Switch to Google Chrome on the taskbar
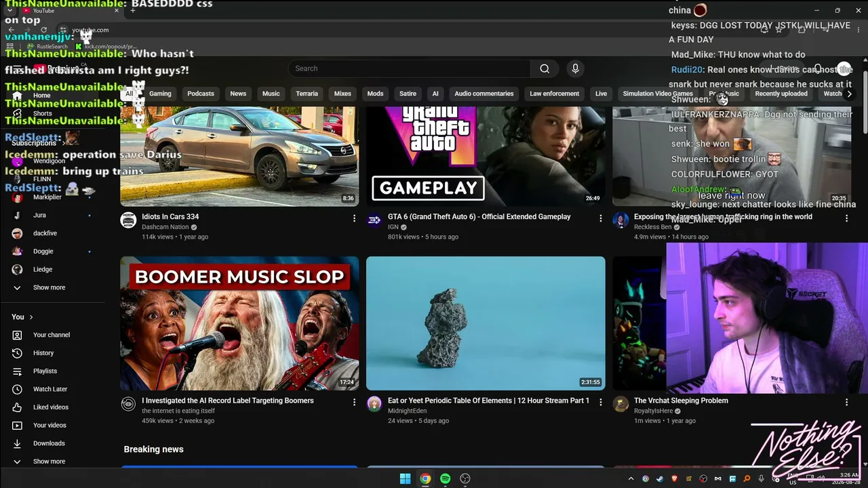Screen dimensions: 868x488 425,479
